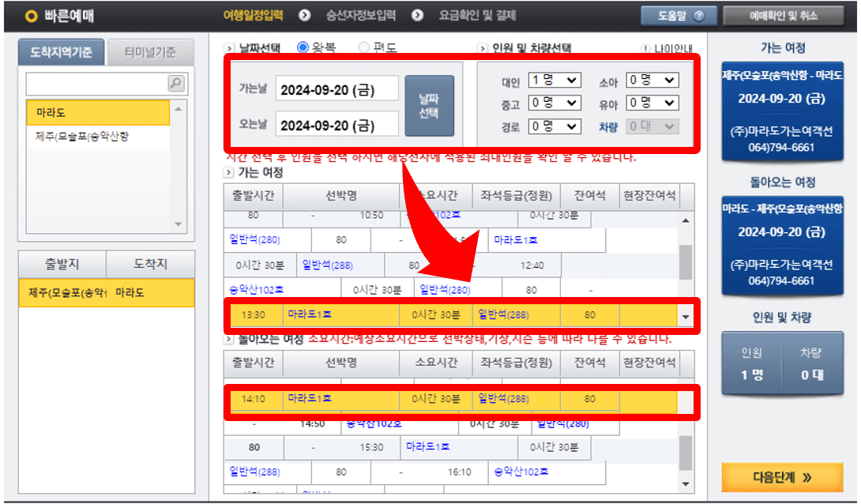Open the 대인 passenger count dropdown
Screen dimensions: 861x504
[555, 79]
